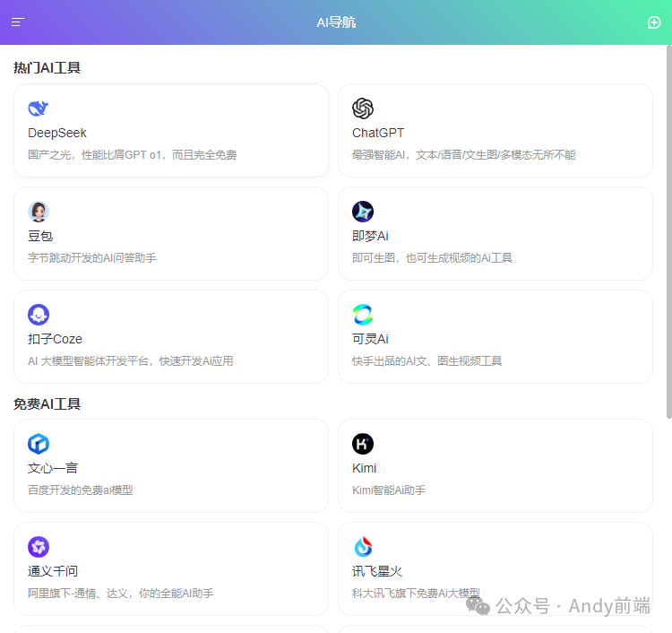
Task: Open the 通义千问 tool name
Action: point(53,571)
